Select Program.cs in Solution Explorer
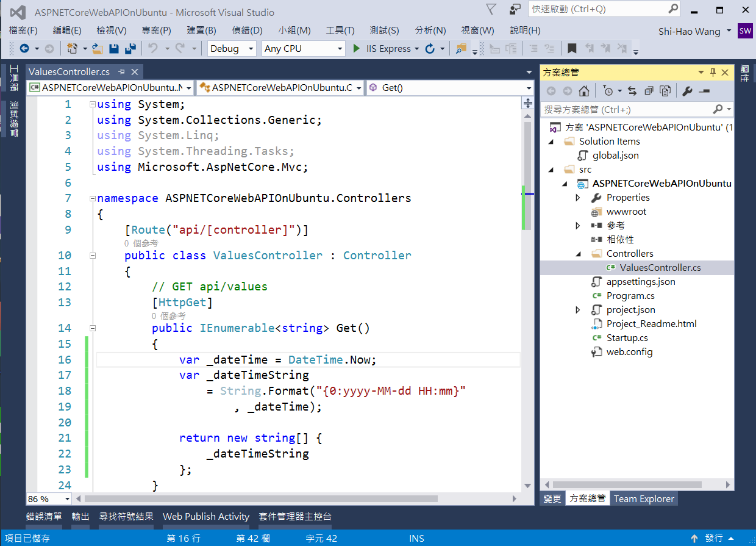Viewport: 756px width, 546px height. point(630,296)
